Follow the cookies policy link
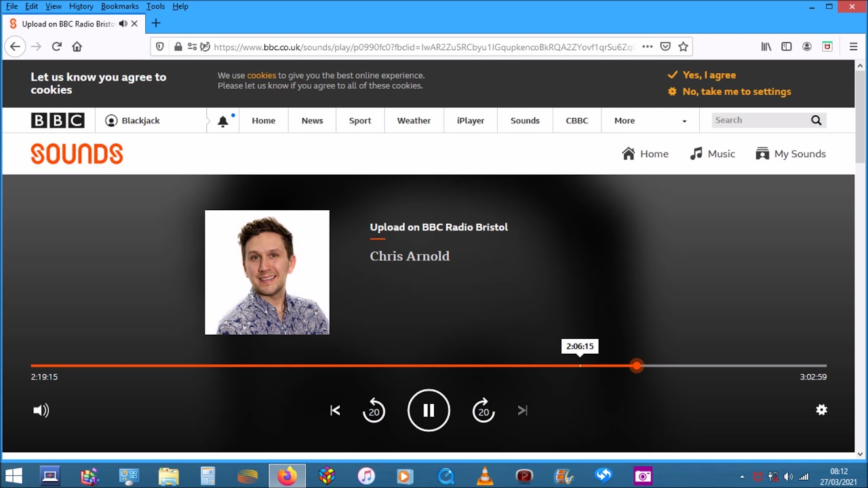 pyautogui.click(x=261, y=75)
